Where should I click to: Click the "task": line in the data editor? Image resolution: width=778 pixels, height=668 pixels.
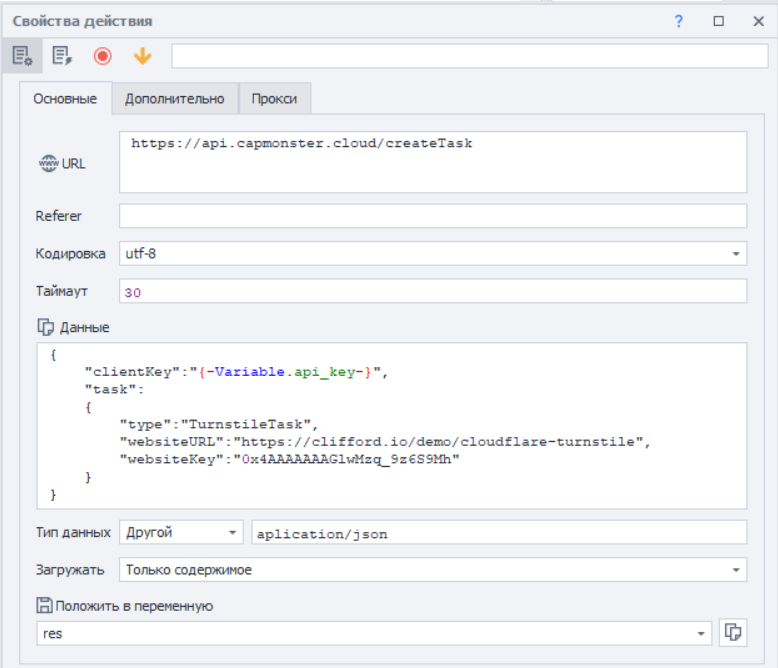click(114, 389)
